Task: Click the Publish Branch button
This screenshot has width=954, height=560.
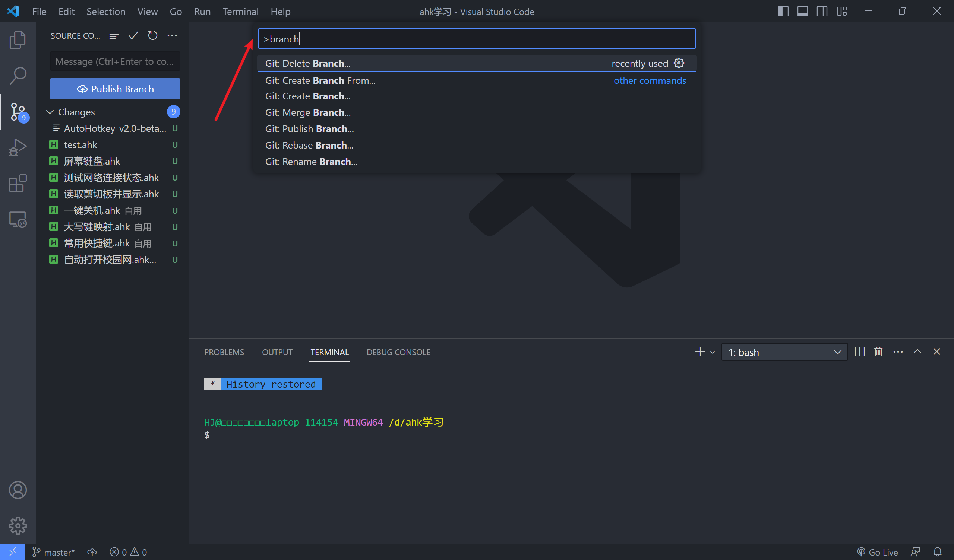Action: (x=115, y=89)
